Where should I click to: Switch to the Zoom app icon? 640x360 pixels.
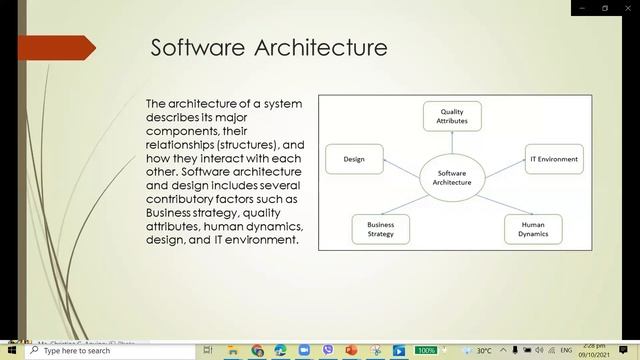coord(304,351)
